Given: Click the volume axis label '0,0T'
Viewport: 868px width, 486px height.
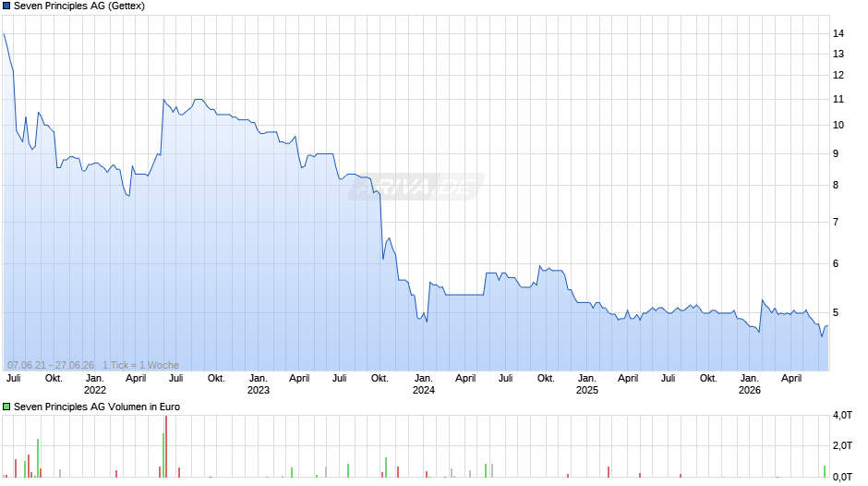Looking at the screenshot, I should (x=842, y=477).
